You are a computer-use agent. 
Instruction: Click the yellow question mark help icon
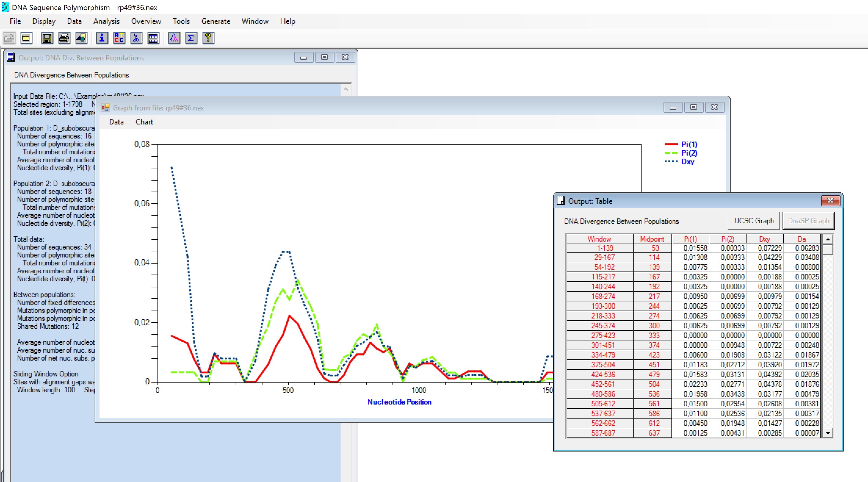point(208,38)
